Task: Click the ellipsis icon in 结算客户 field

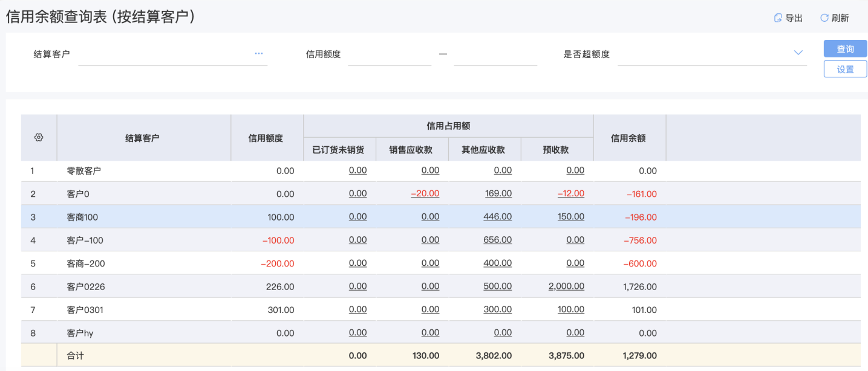Action: click(x=259, y=54)
